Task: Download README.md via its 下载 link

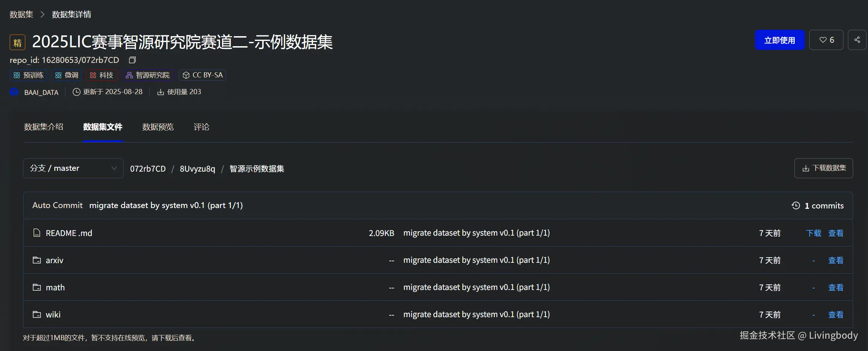Action: 814,233
